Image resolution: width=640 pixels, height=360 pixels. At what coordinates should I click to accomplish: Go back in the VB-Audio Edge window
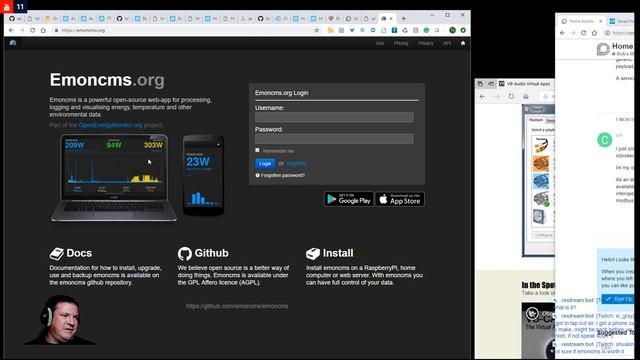[482, 96]
